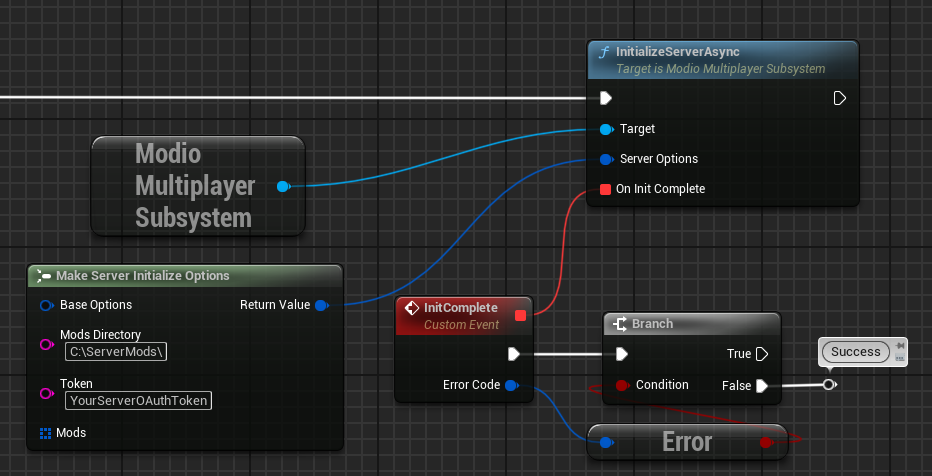Select the Error macro node label
The height and width of the screenshot is (476, 932).
tap(687, 442)
